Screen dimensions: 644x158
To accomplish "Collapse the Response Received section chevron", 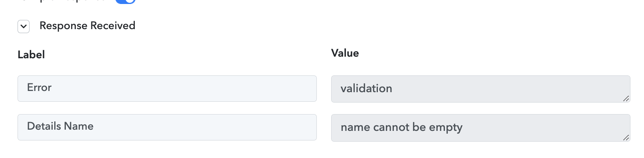I will coord(24,27).
